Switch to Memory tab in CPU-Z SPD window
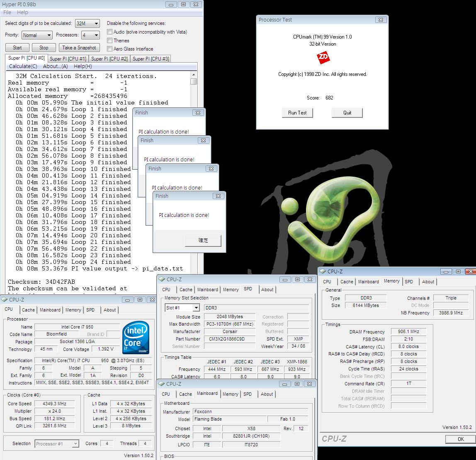The height and width of the screenshot is (460, 476). (x=231, y=290)
